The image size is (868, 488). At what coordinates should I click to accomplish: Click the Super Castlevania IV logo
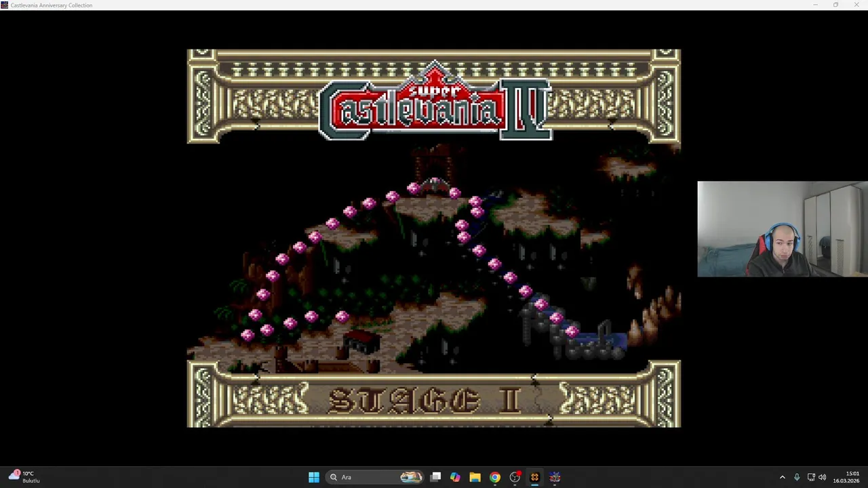435,102
